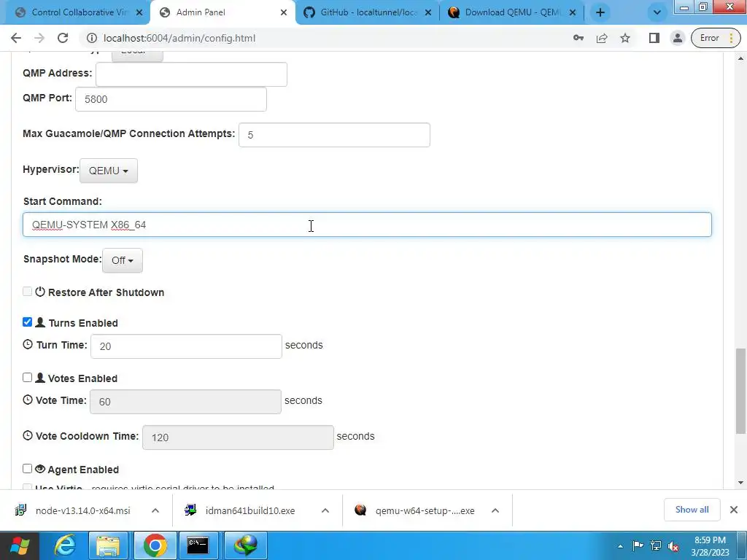
Task: Go back to the previous page
Action: point(16,38)
